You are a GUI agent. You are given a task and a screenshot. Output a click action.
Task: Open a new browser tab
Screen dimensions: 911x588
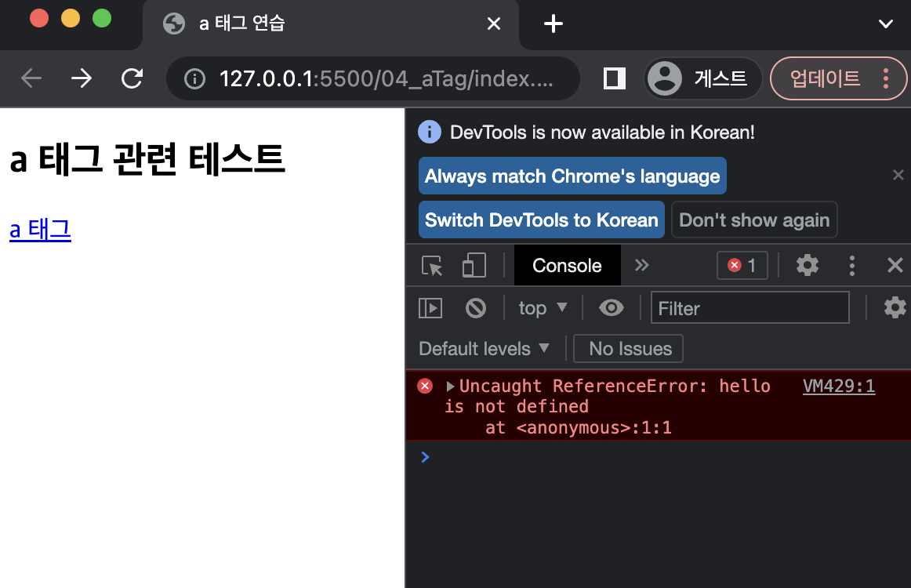pos(553,24)
